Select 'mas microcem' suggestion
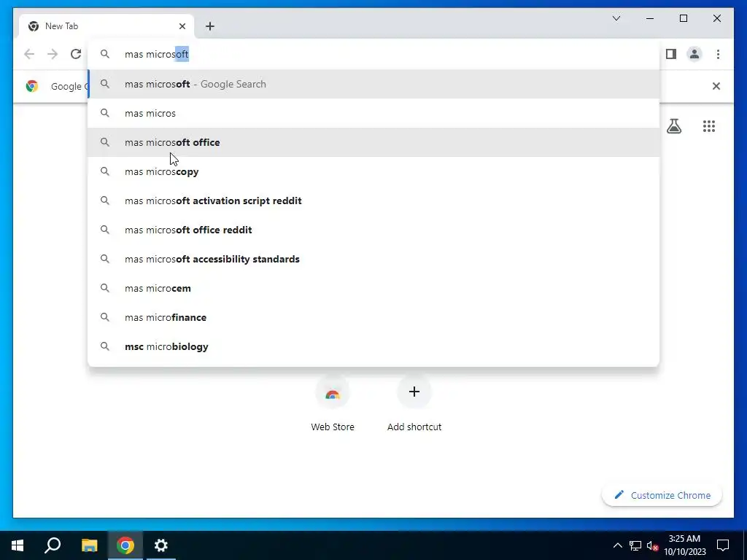 click(x=374, y=288)
